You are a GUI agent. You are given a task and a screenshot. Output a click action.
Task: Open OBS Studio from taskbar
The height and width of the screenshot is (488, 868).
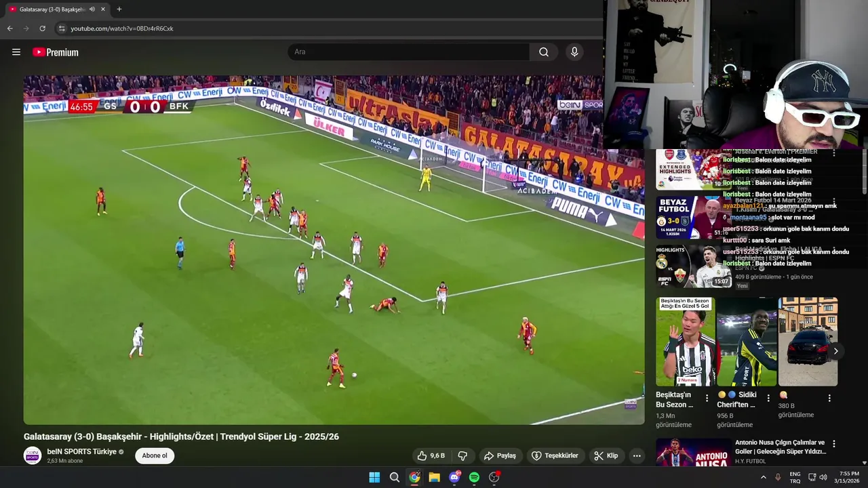coord(494,477)
